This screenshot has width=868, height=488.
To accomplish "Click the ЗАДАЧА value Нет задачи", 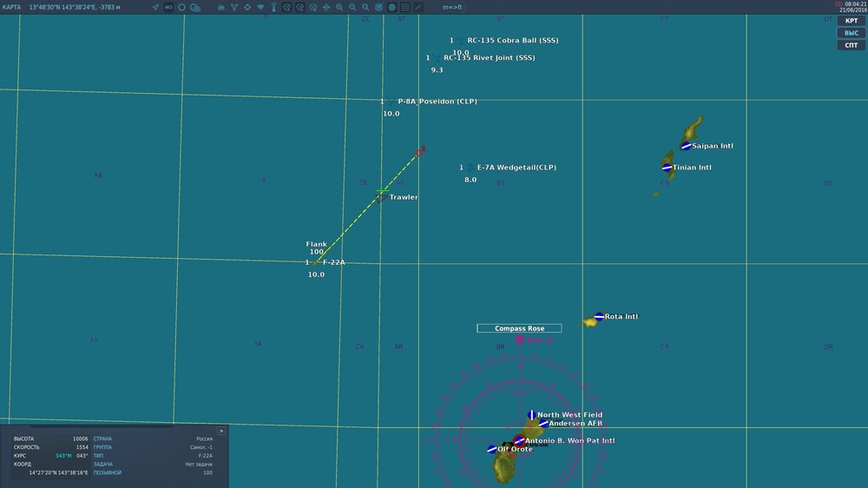I will [199, 465].
